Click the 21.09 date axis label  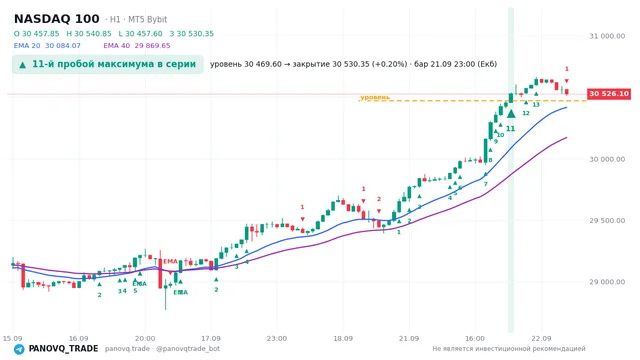coord(409,338)
